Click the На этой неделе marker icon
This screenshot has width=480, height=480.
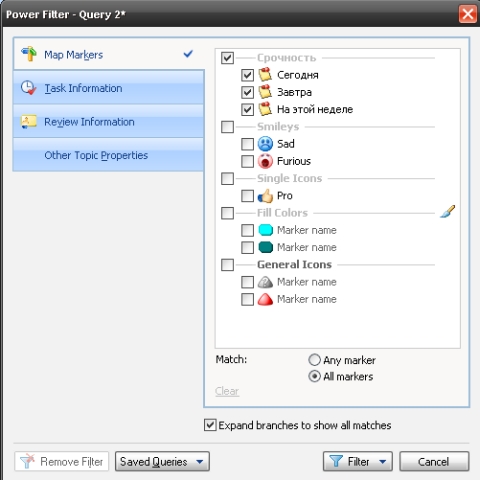click(x=265, y=109)
